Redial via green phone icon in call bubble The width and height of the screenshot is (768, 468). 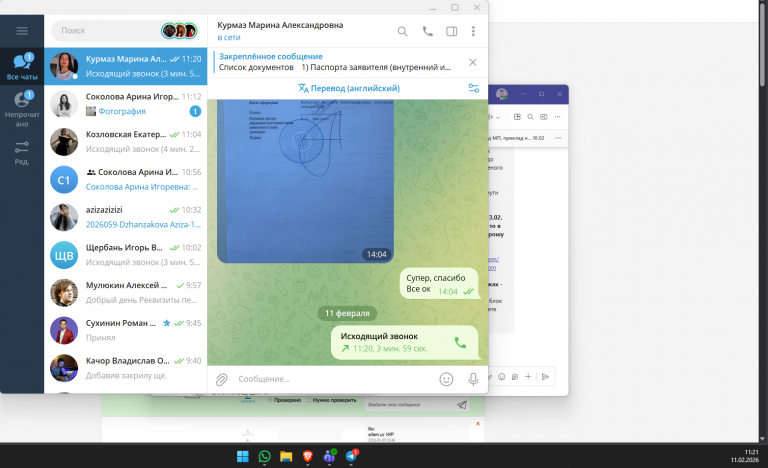(x=460, y=343)
